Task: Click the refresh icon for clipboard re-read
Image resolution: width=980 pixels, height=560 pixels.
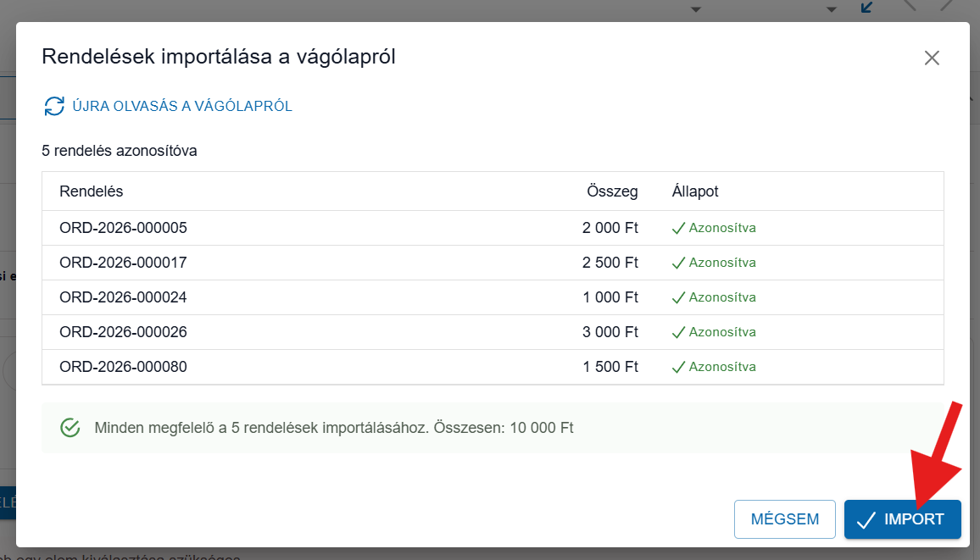Action: (x=54, y=106)
